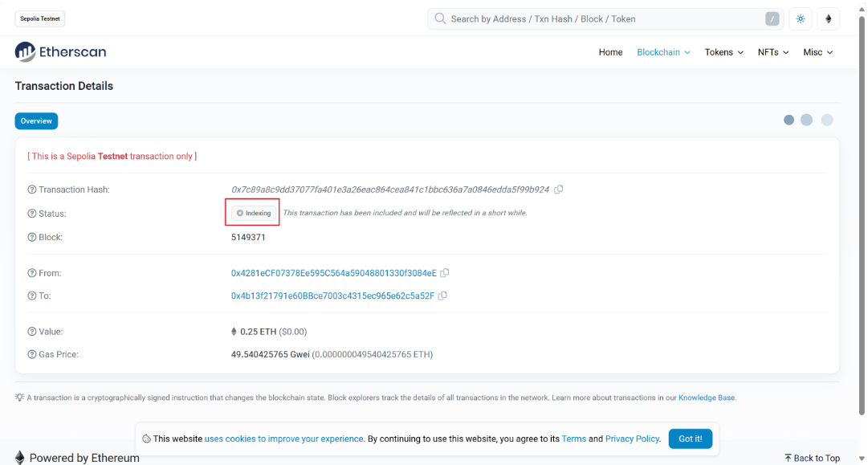Screen dimensions: 868x465
Task: Select the Overview tab
Action: click(37, 120)
